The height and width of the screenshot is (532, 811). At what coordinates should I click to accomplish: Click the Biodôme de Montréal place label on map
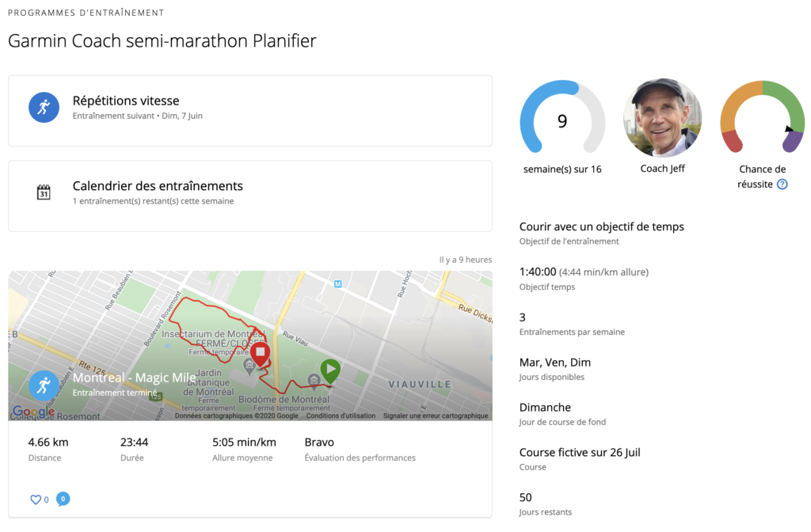[284, 399]
